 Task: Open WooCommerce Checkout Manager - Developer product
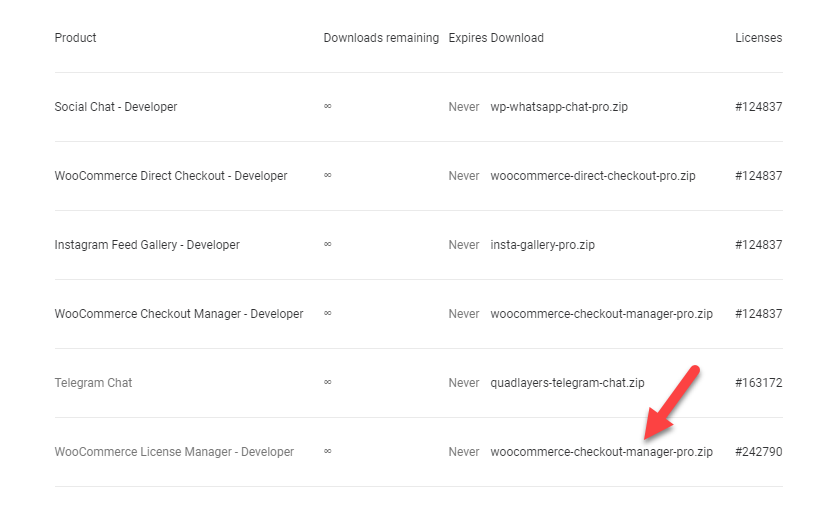pyautogui.click(x=179, y=314)
